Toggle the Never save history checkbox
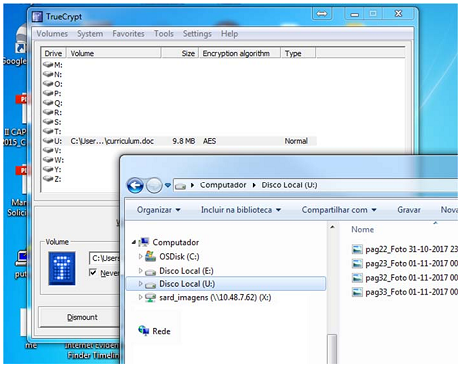 point(93,272)
